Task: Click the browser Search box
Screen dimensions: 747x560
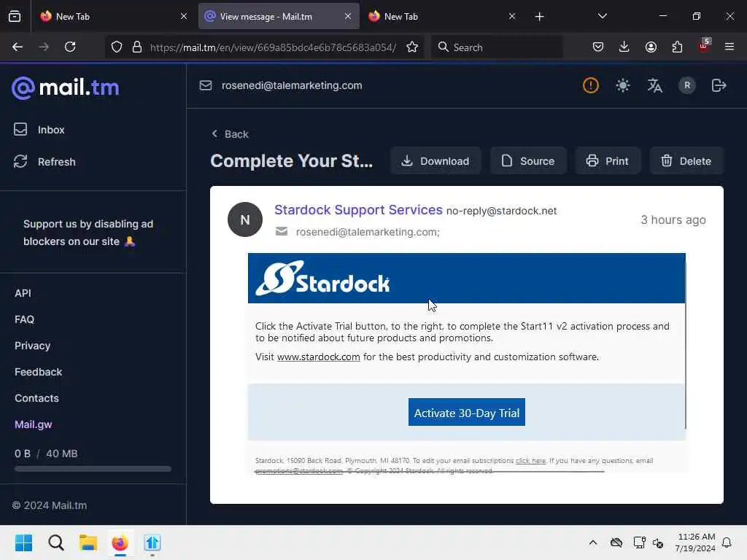Action: [x=498, y=47]
